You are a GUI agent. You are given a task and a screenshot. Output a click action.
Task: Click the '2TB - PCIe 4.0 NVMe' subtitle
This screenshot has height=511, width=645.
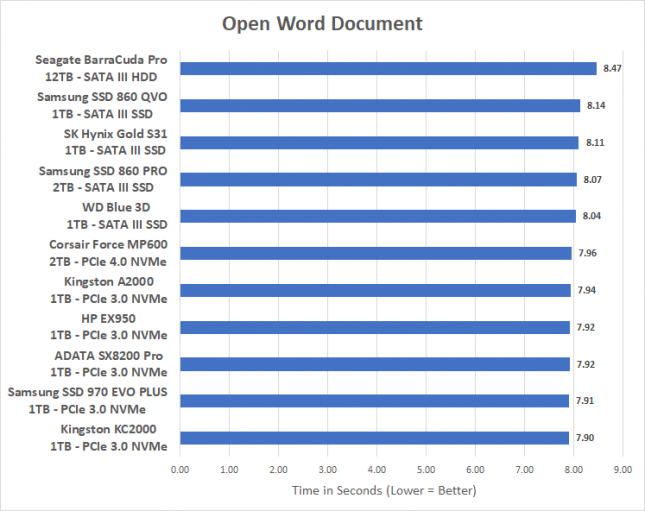(108, 262)
